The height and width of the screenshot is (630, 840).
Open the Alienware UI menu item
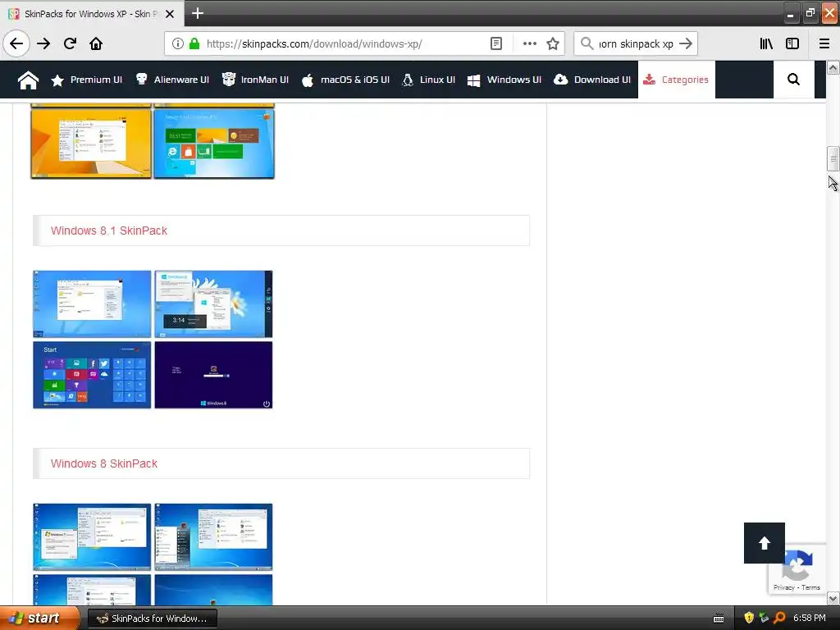pos(172,80)
